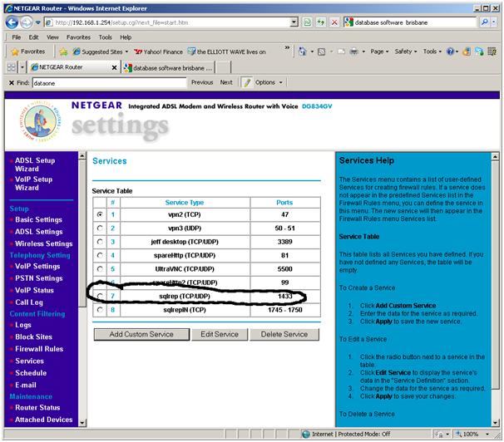The height and width of the screenshot is (442, 504).
Task: Click the Read Mail icon in command bar
Action: pos(341,52)
